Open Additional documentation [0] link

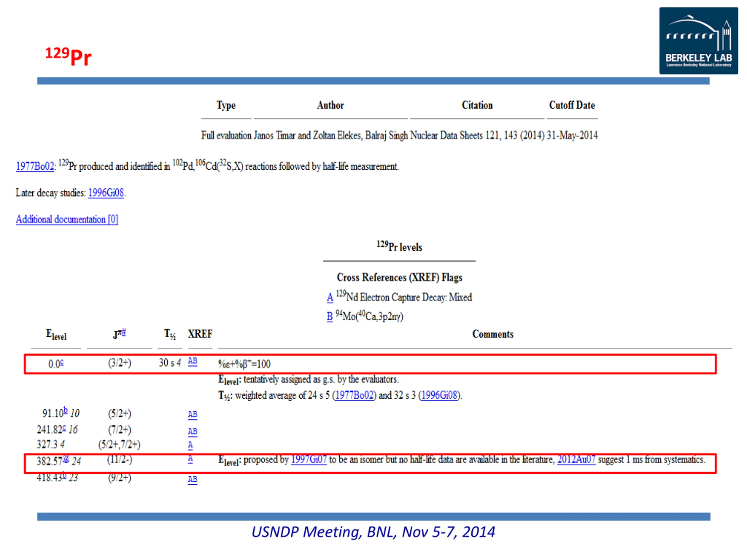click(x=67, y=219)
